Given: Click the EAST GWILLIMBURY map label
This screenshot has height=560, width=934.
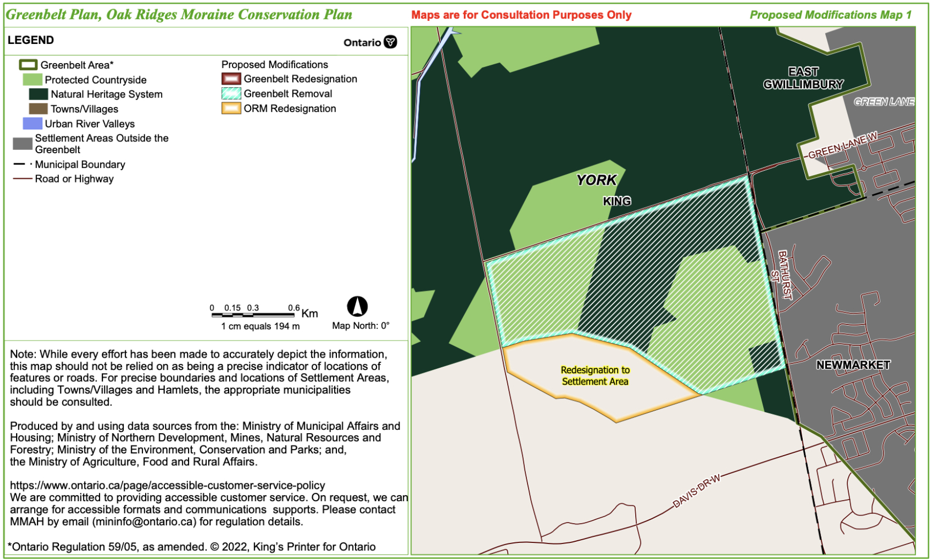Looking at the screenshot, I should point(803,78).
